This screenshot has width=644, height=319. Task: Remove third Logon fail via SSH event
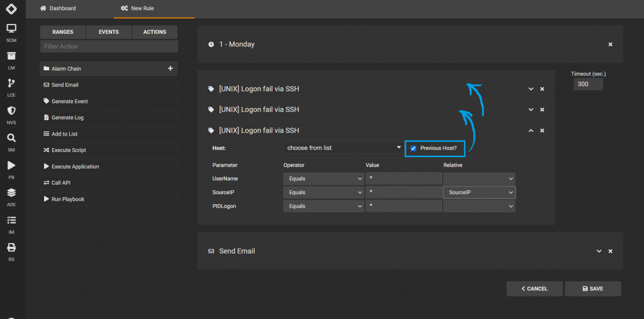542,131
